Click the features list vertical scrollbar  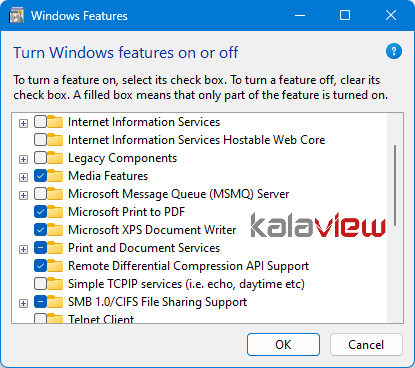coord(395,185)
